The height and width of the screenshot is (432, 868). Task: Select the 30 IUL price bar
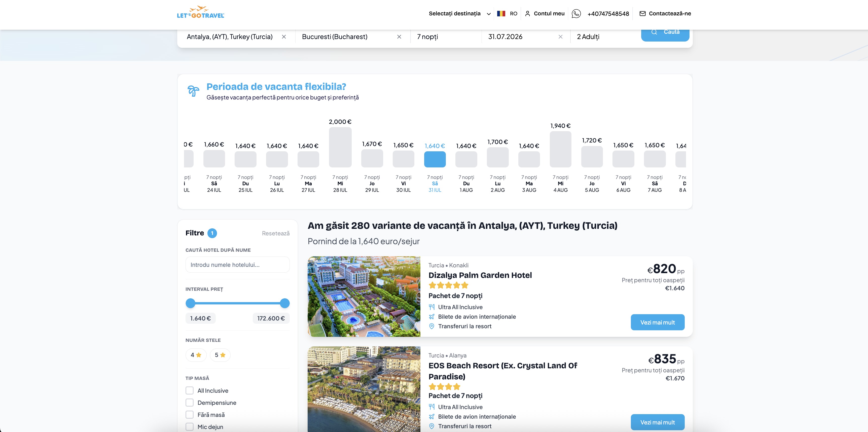pos(403,159)
